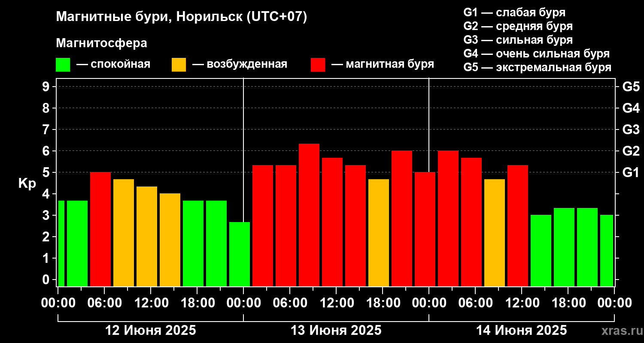Click the red 'магнитная буря' legend swatch
The width and height of the screenshot is (644, 343).
point(318,65)
